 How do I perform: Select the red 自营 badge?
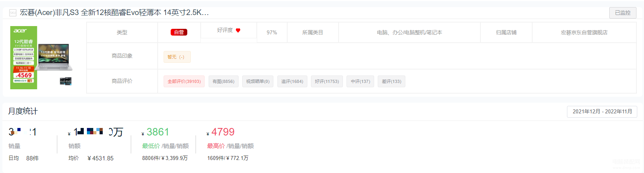click(x=179, y=32)
